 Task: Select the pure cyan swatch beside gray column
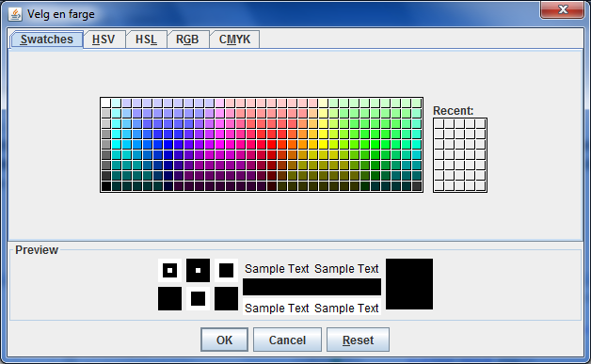[x=117, y=144]
